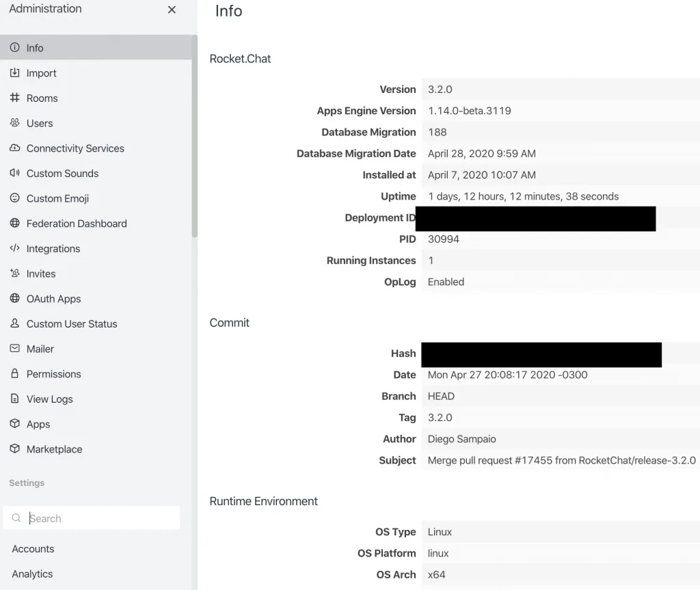
Task: Click the Permissions lock icon
Action: coord(14,374)
